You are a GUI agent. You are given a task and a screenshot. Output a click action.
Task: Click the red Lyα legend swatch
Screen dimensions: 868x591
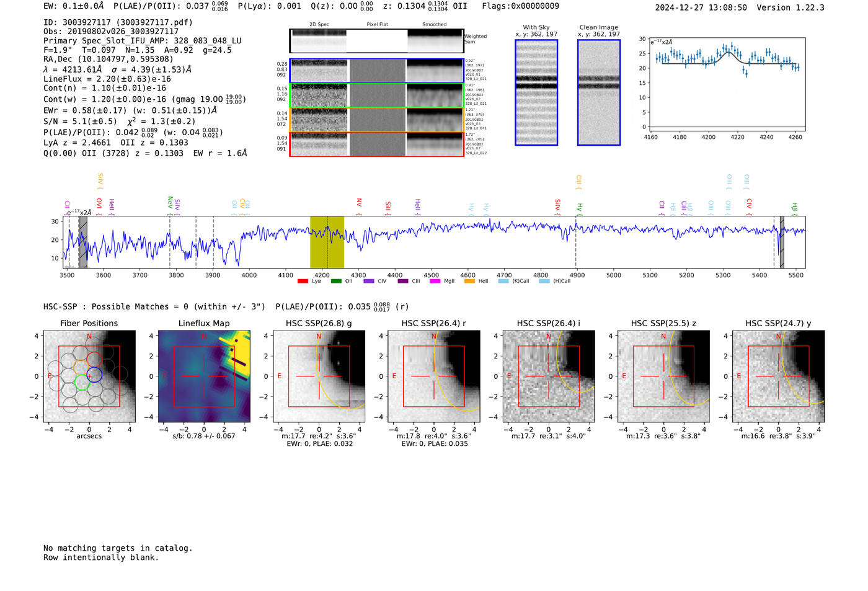point(303,282)
